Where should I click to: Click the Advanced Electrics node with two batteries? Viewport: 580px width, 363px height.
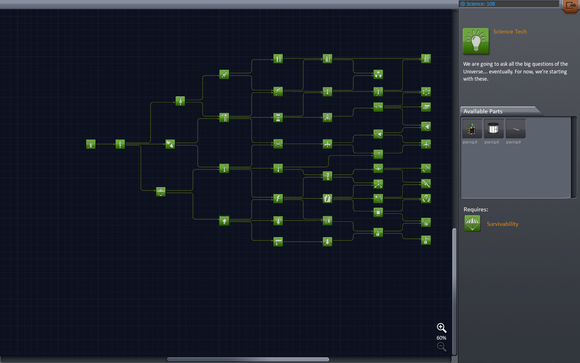327,198
